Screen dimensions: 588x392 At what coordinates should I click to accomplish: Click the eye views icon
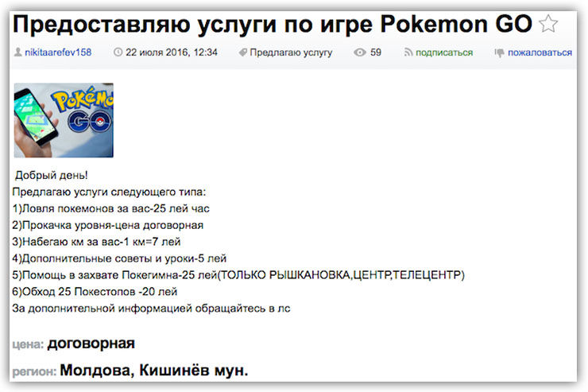click(x=359, y=52)
